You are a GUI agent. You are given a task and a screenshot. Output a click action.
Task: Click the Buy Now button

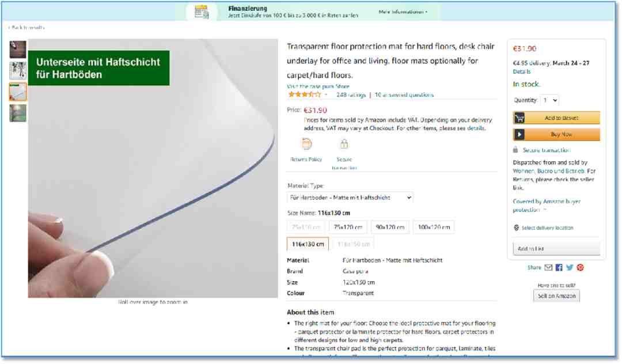[x=556, y=134]
